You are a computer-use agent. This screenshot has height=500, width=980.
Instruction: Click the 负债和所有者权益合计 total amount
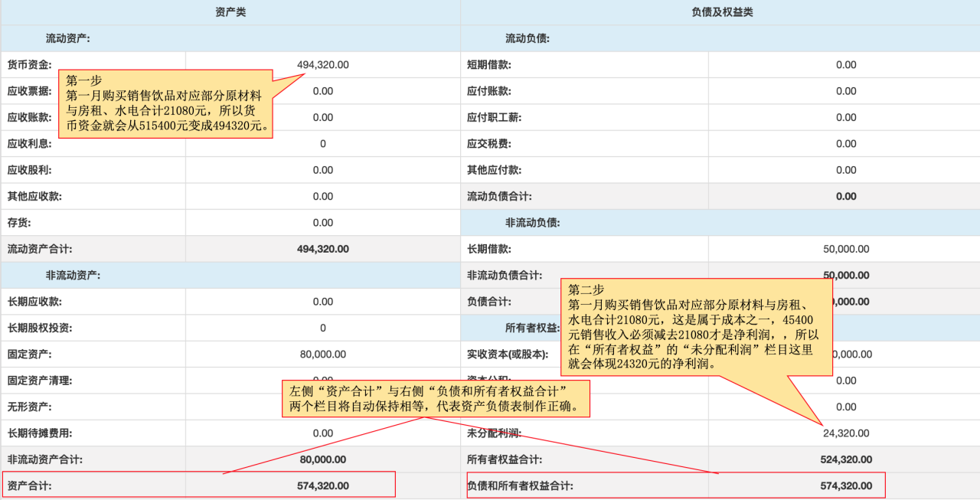tap(846, 485)
